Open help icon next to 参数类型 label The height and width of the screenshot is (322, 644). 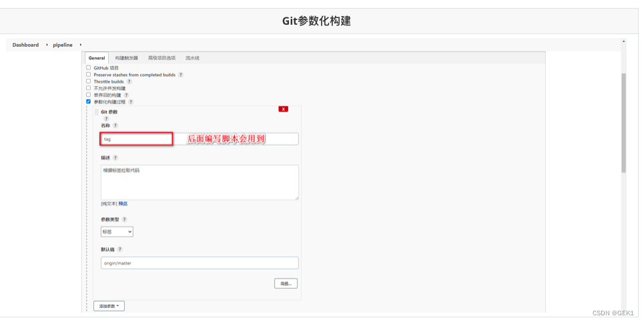click(124, 220)
